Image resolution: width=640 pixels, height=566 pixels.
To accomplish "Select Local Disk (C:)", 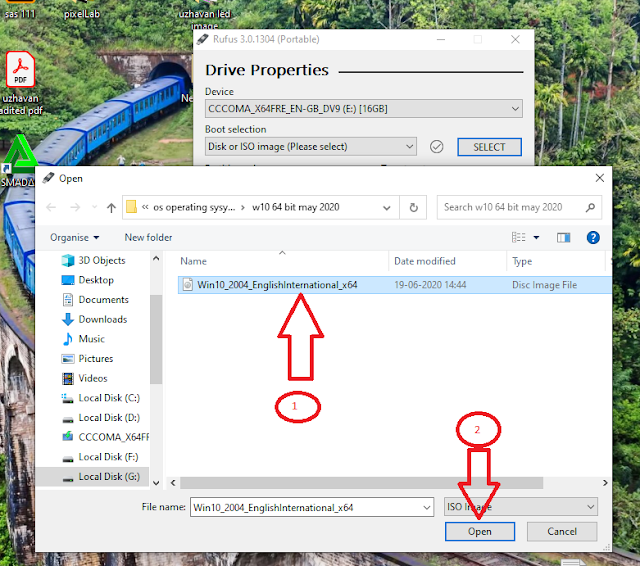I will click(x=109, y=398).
